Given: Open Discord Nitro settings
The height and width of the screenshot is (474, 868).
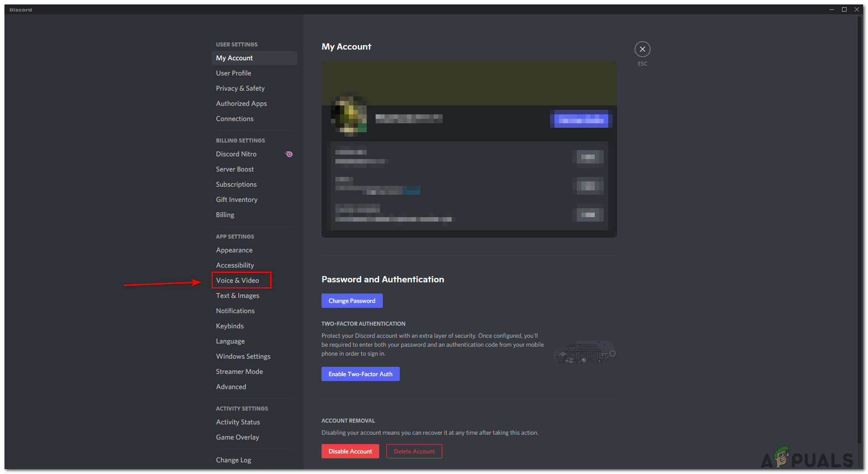Looking at the screenshot, I should [254, 154].
